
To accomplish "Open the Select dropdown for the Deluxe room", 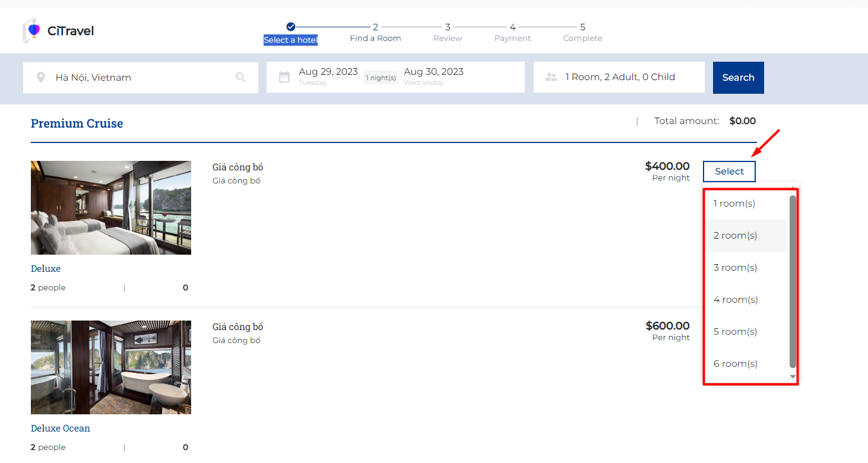I will [729, 172].
